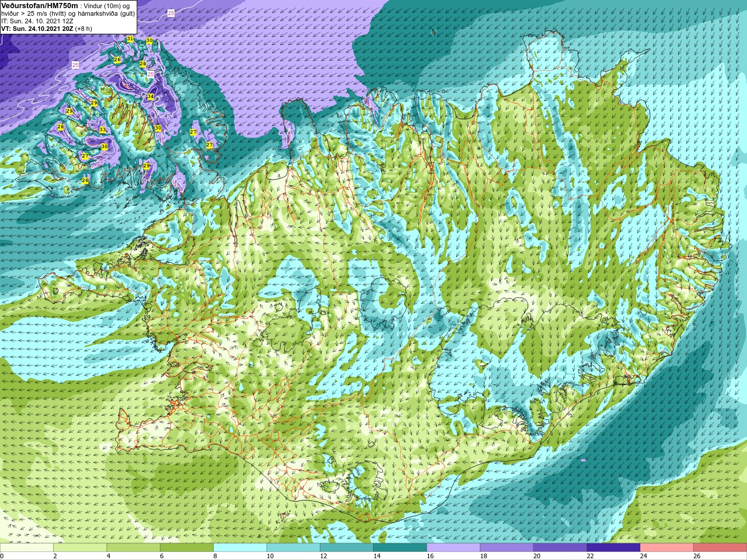Viewport: 747px width, 560px height.
Task: Pick the 0–2 m/s palest legend swatch
Action: [27, 548]
